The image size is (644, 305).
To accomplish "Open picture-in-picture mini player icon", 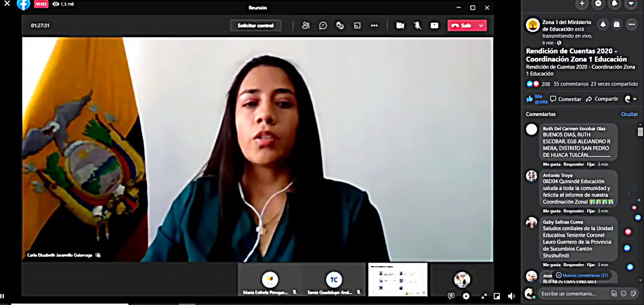I will tap(497, 296).
